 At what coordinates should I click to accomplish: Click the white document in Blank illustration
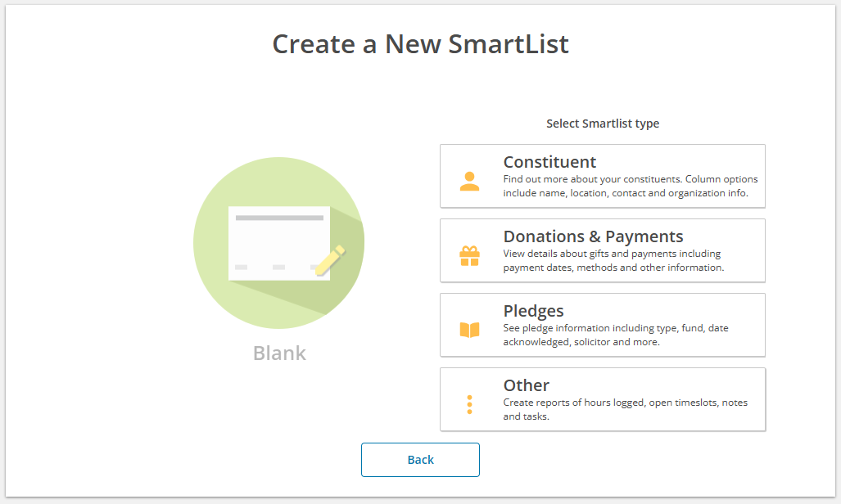(279, 244)
